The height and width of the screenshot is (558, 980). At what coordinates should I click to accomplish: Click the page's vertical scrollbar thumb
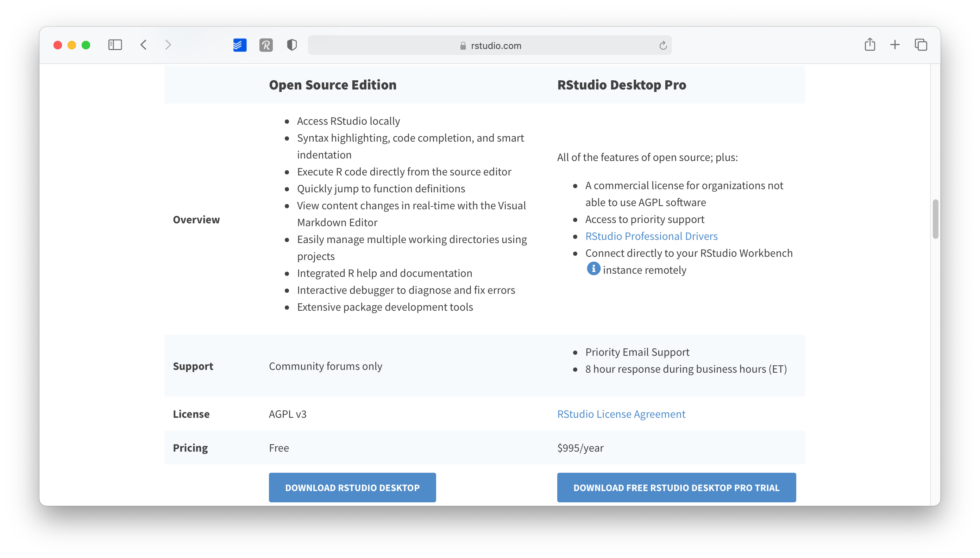click(936, 219)
